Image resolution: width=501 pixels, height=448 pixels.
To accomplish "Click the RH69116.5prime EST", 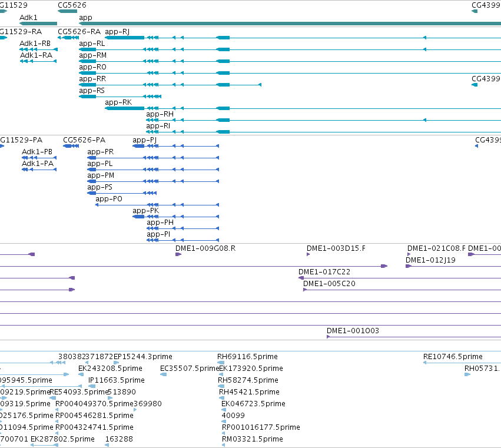I will point(220,363).
